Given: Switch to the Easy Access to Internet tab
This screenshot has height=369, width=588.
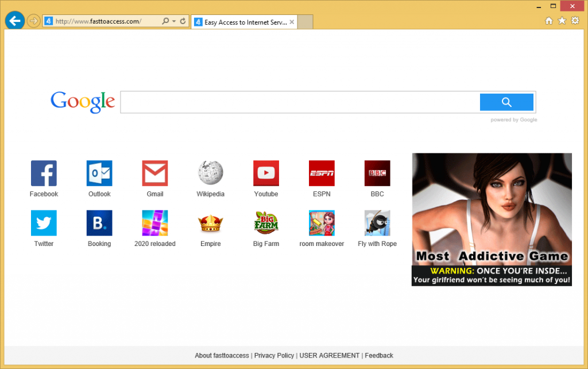Looking at the screenshot, I should point(241,22).
